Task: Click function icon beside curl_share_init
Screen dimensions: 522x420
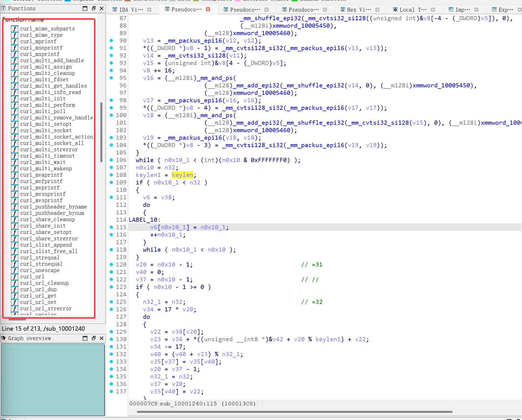Action: [x=15, y=226]
